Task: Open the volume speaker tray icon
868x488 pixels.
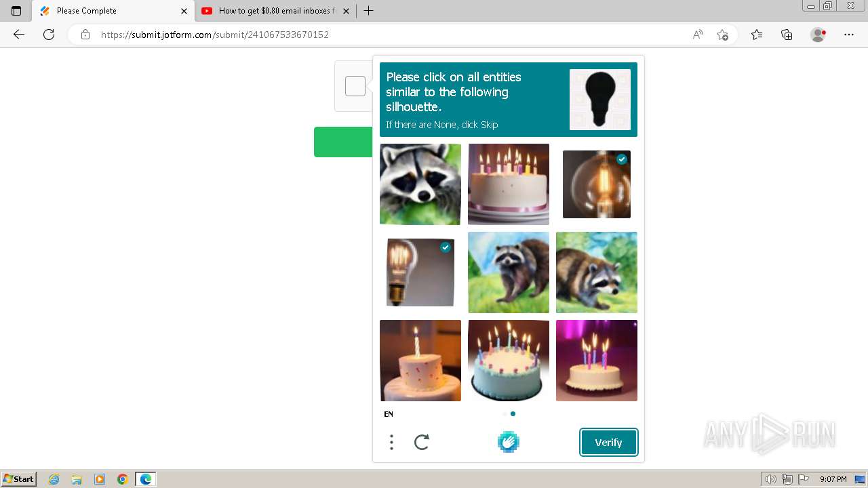Action: pyautogui.click(x=771, y=479)
